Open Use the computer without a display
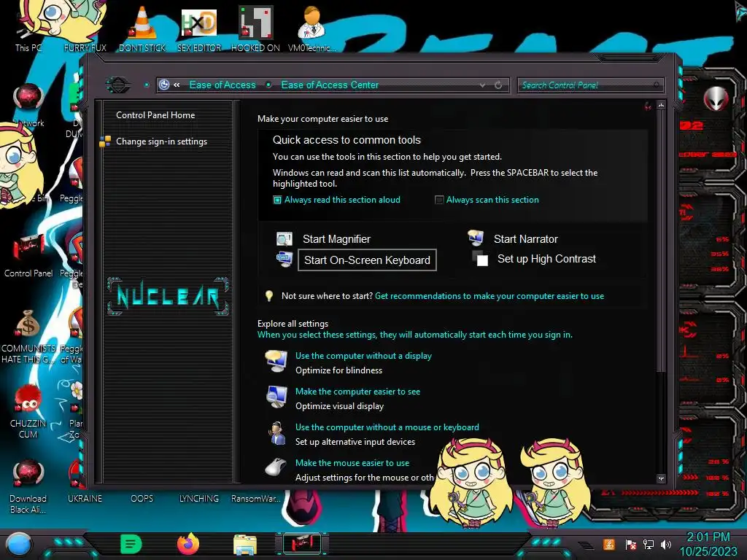The width and height of the screenshot is (747, 560). pos(363,356)
